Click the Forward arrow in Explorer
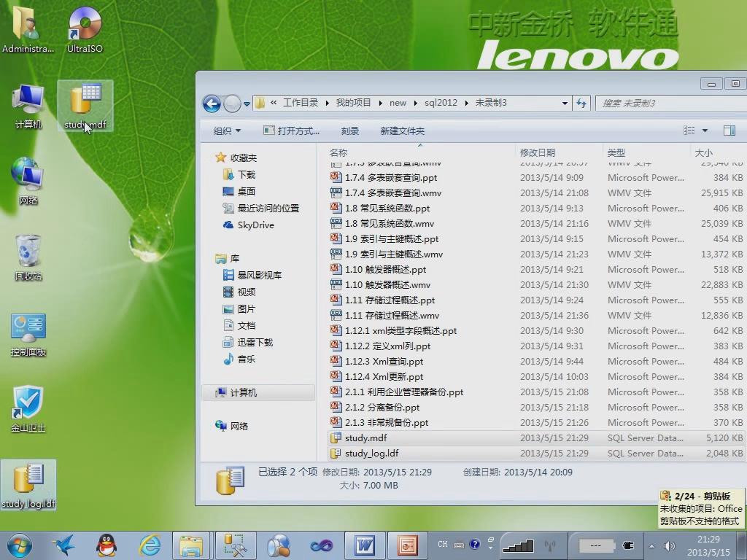Screen dimensions: 747x560 (232, 104)
